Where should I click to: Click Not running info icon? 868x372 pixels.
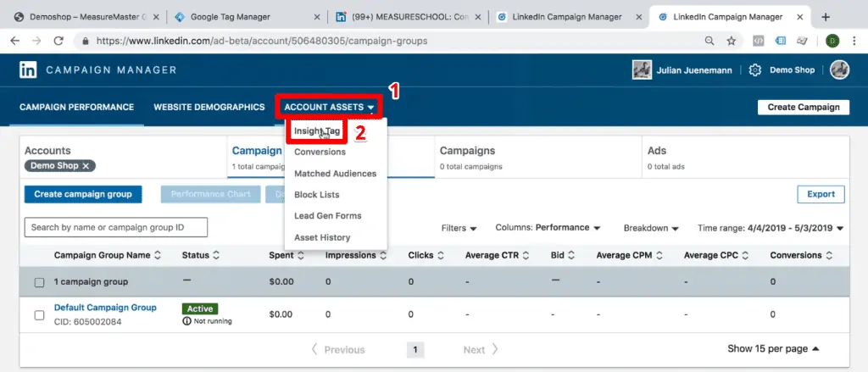186,321
